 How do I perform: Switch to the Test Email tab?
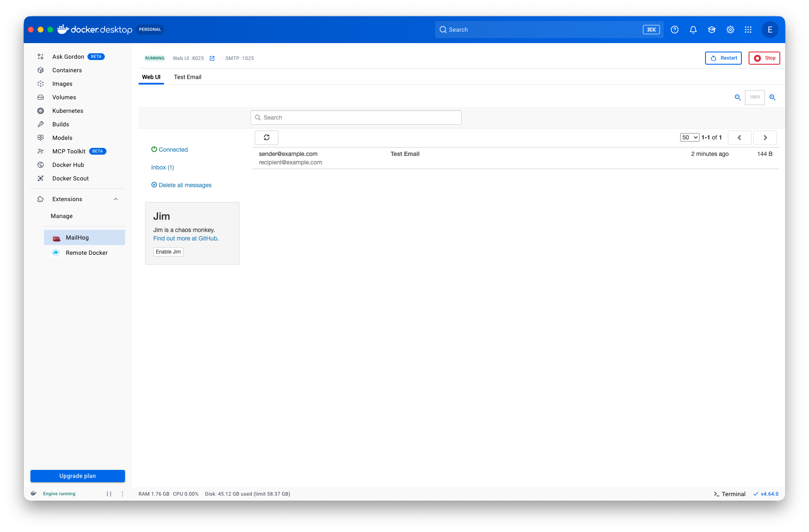coord(188,77)
